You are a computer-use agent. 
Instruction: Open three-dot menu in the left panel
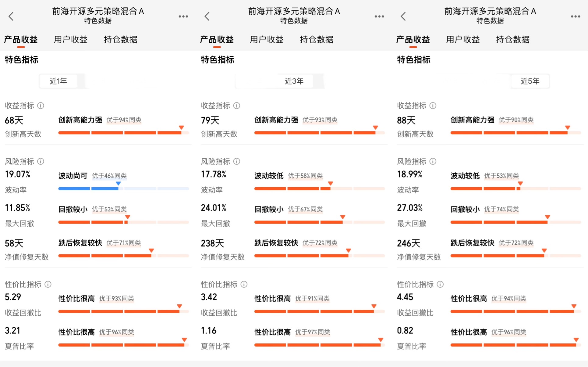point(183,16)
